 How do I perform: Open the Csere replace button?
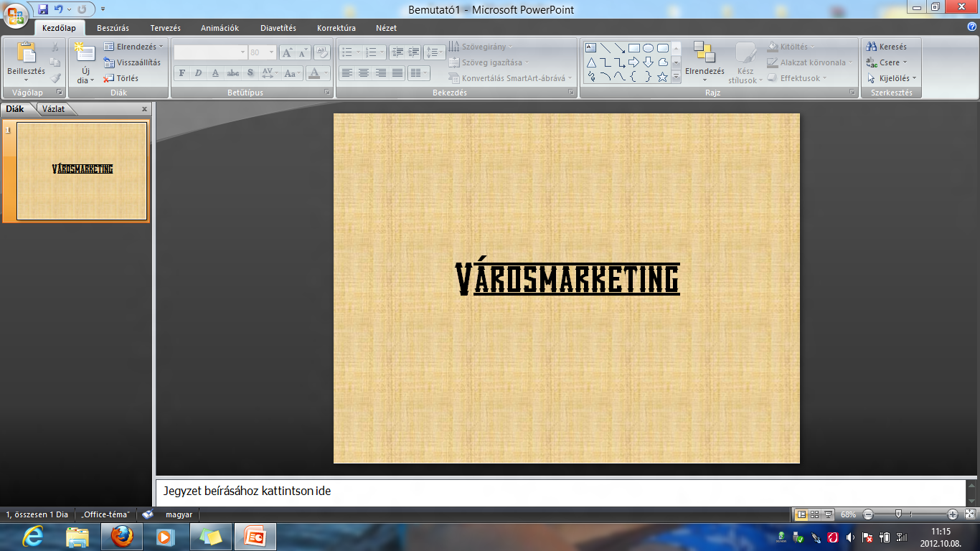[x=887, y=62]
